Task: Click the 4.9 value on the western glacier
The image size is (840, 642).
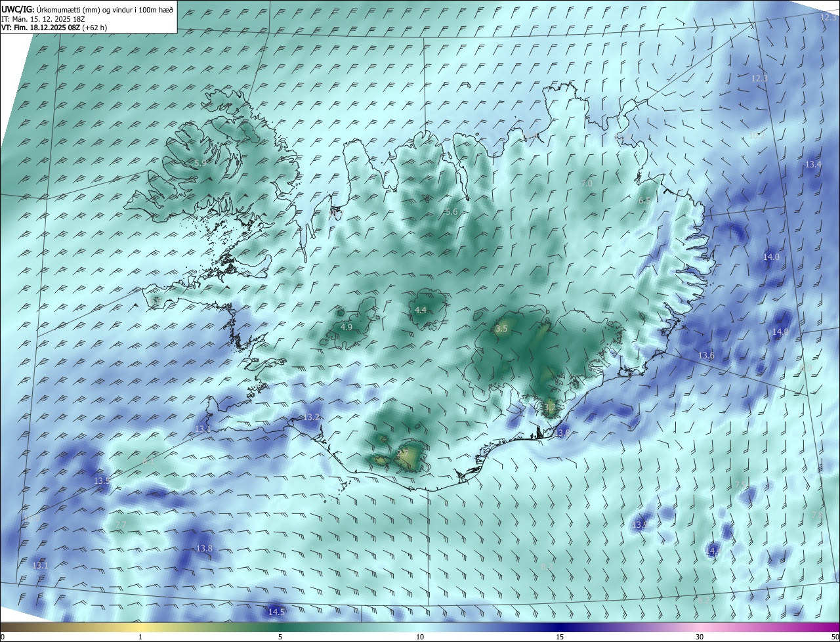Action: 346,327
